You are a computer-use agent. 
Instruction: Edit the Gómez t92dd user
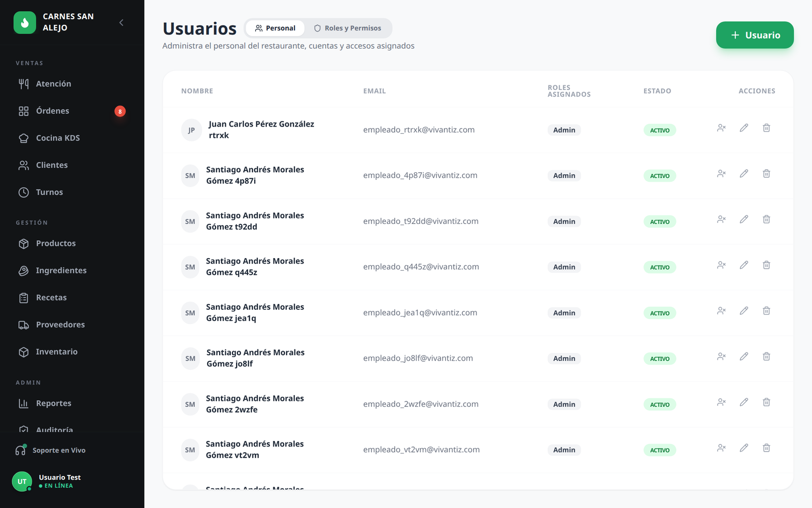point(744,219)
